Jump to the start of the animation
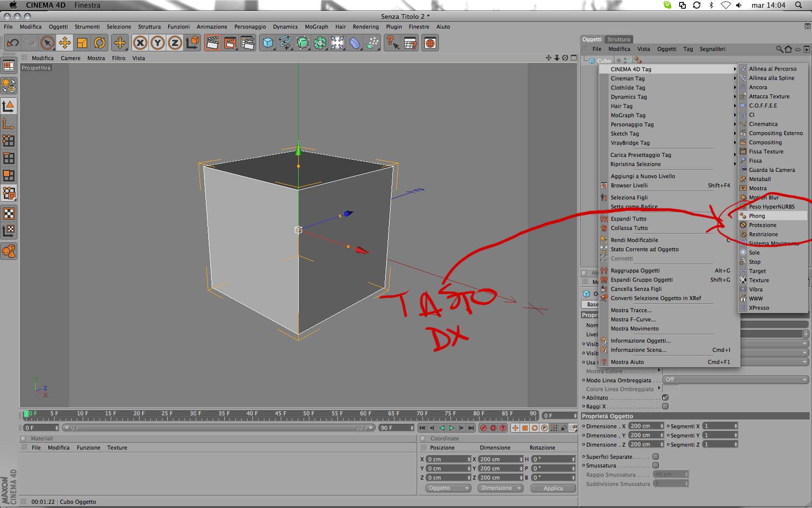 coord(422,428)
